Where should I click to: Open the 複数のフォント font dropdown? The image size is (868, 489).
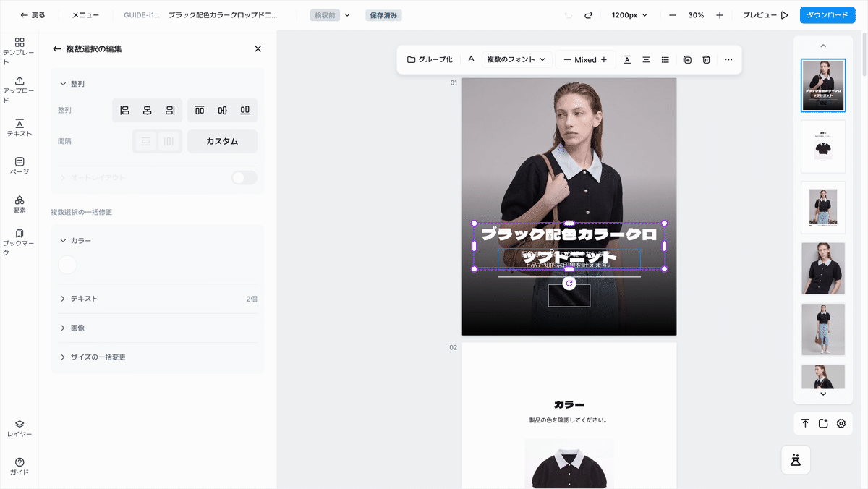[516, 59]
